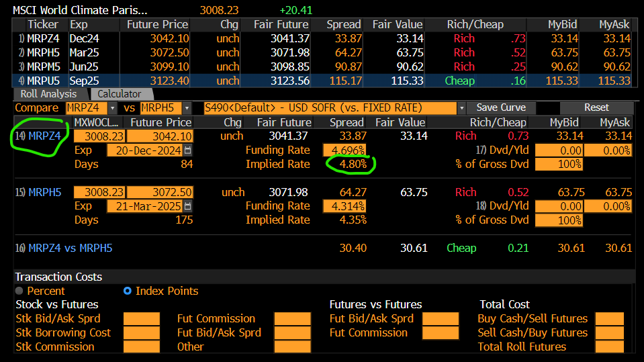The width and height of the screenshot is (644, 362).
Task: Edit the 21-Mar-2025 expiry date field
Action: click(145, 206)
